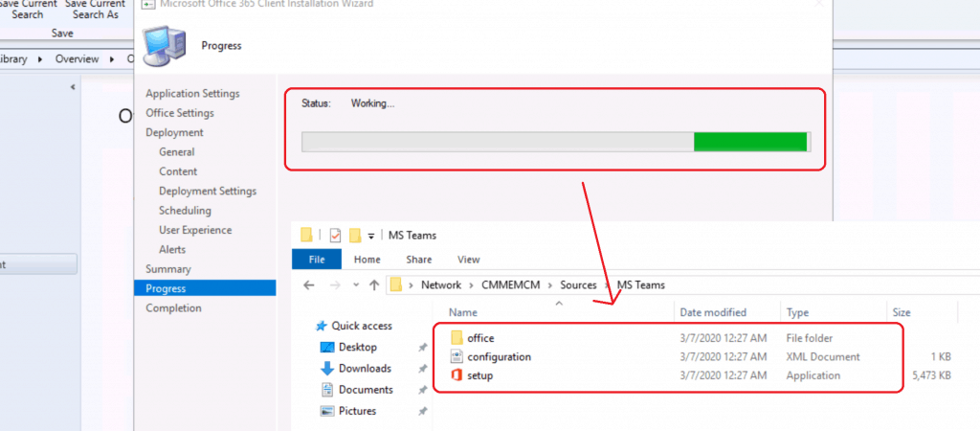Select Content under Deployment
980x431 pixels.
178,171
